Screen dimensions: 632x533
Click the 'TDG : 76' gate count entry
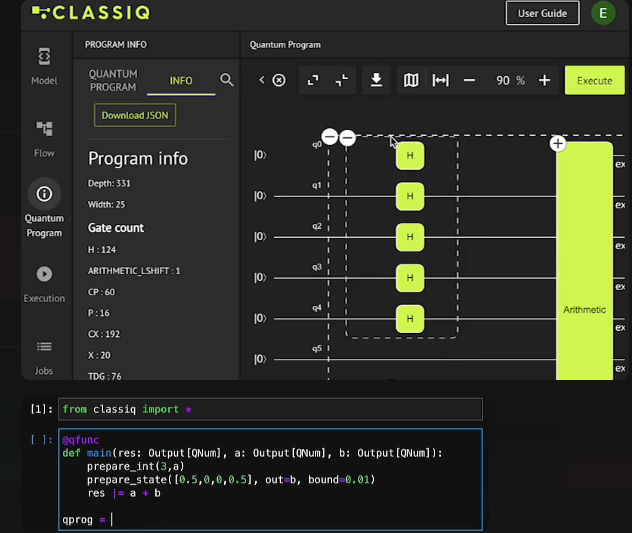tap(105, 376)
